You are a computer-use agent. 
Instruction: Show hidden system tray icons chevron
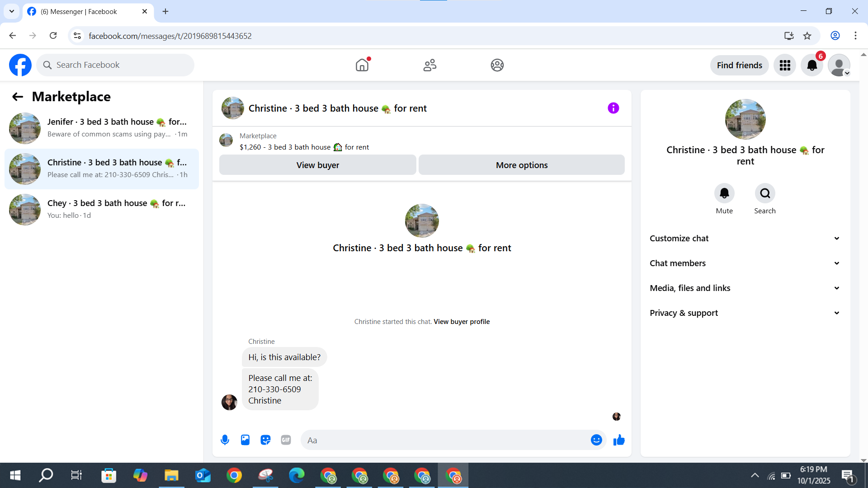coord(755,475)
